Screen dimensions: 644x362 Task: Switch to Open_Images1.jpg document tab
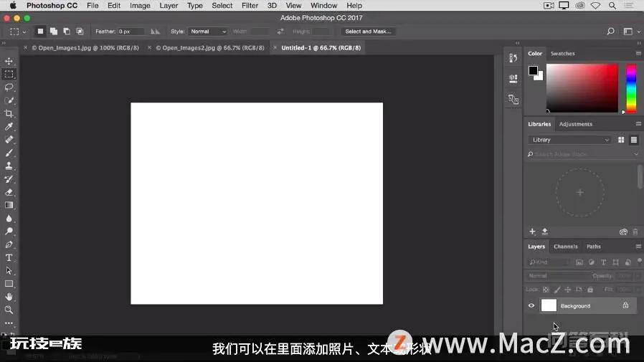pyautogui.click(x=85, y=47)
